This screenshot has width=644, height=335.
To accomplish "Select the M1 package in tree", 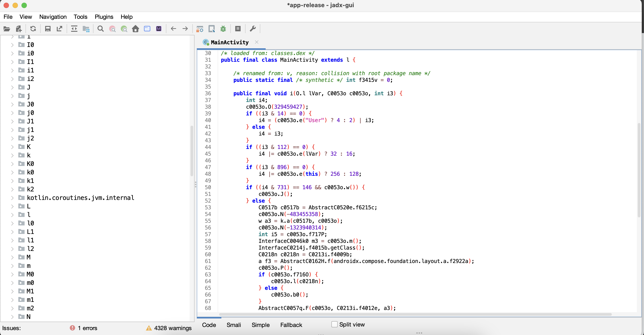I will point(30,291).
